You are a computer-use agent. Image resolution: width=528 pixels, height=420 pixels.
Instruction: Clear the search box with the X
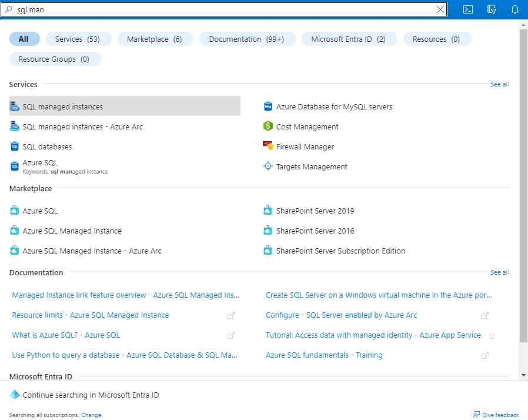click(x=440, y=9)
